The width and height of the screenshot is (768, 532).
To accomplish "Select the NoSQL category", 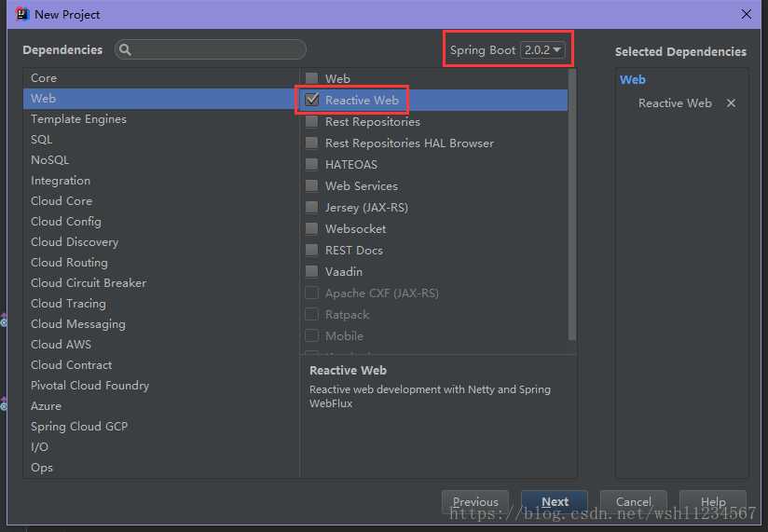I will [x=160, y=160].
